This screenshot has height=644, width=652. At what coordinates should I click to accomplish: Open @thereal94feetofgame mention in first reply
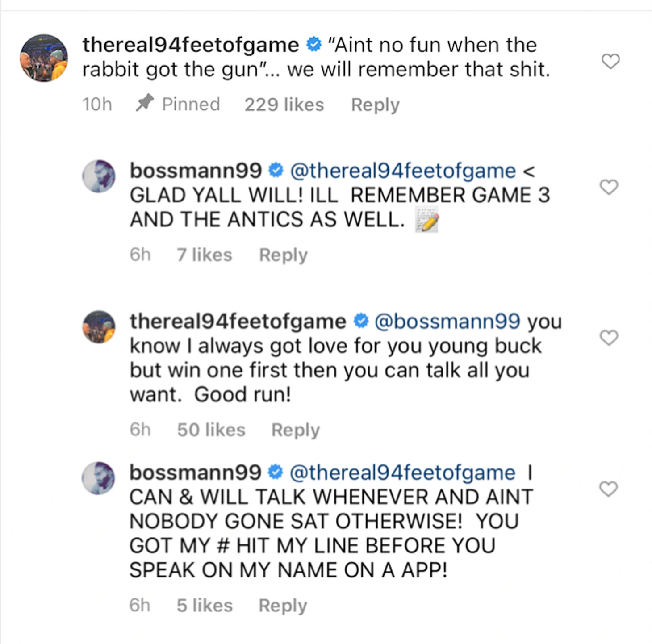click(x=403, y=171)
